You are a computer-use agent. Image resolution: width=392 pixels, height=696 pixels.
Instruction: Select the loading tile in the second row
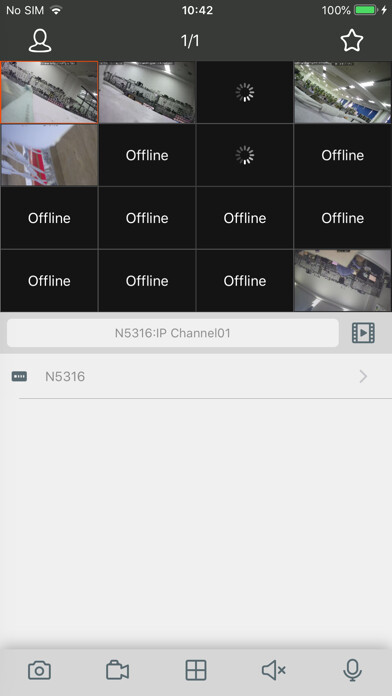[245, 155]
